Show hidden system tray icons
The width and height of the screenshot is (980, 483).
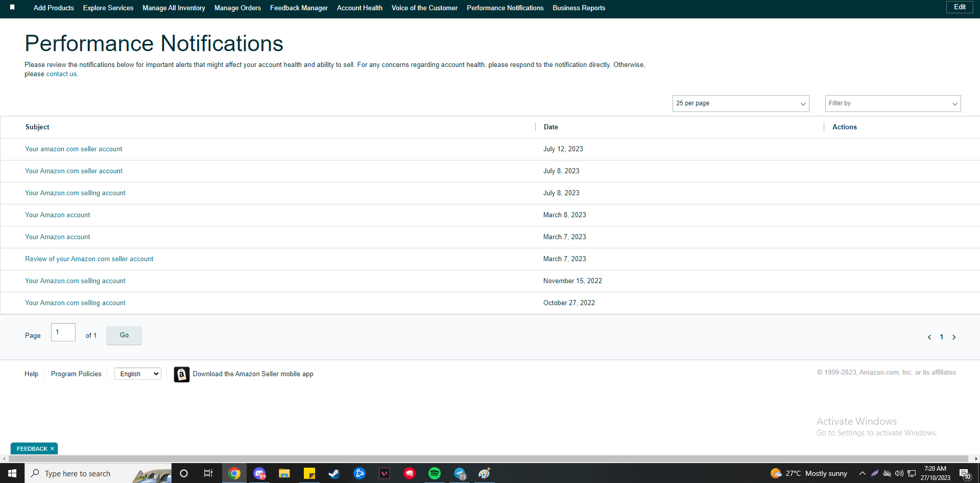click(863, 473)
